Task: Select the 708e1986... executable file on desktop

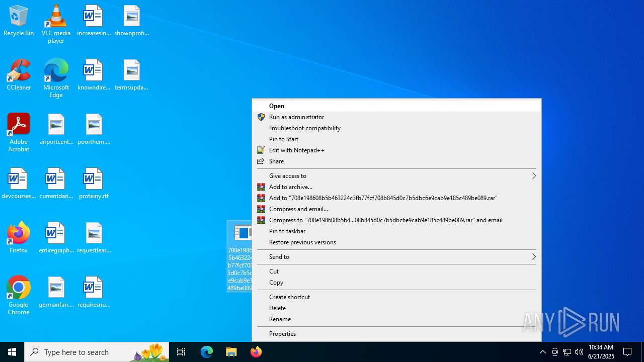Action: pos(239,256)
